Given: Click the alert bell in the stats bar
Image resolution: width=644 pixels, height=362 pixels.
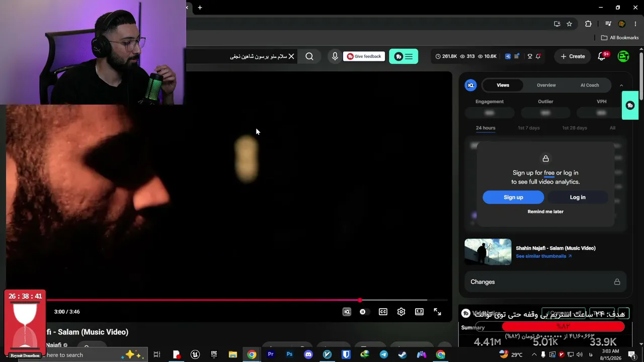Looking at the screenshot, I should (x=538, y=56).
